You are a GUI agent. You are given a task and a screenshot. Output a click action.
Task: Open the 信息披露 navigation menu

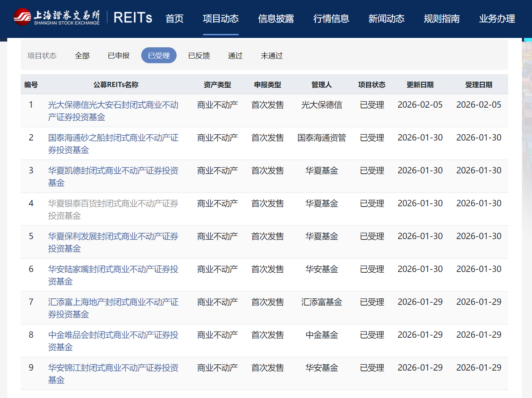(x=276, y=18)
